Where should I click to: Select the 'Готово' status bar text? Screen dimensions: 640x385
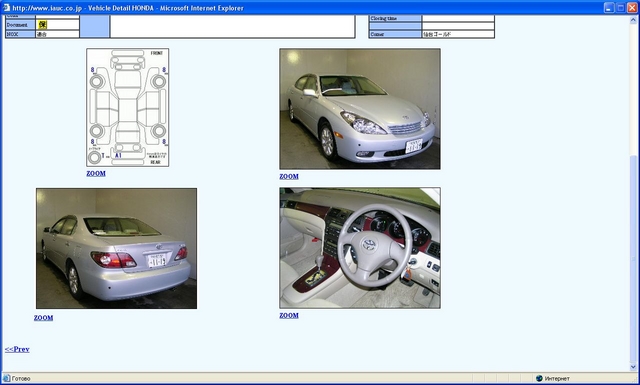click(21, 378)
